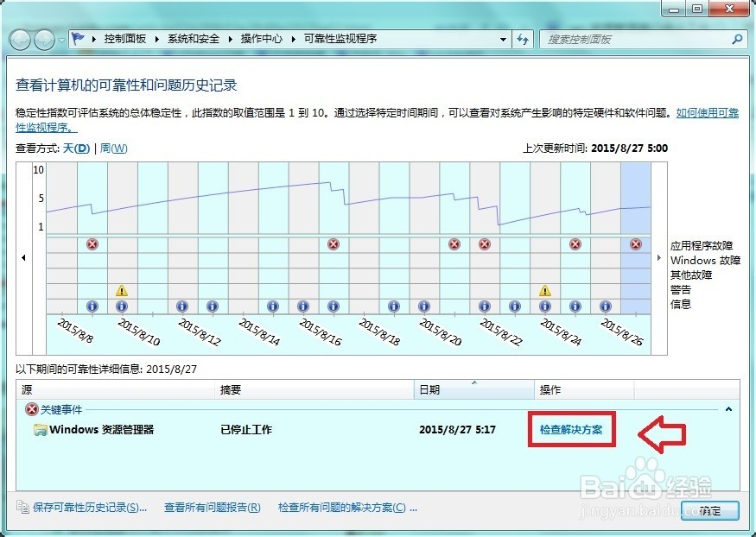Screen dimensions: 756x537
Task: Click the blue information icon on 2015/8/10
Action: coord(122,306)
